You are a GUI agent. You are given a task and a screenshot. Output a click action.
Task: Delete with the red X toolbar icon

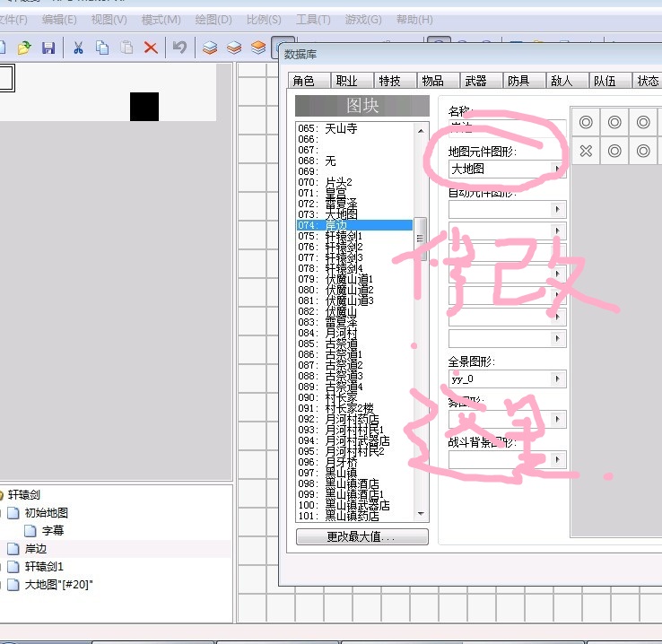(x=151, y=48)
